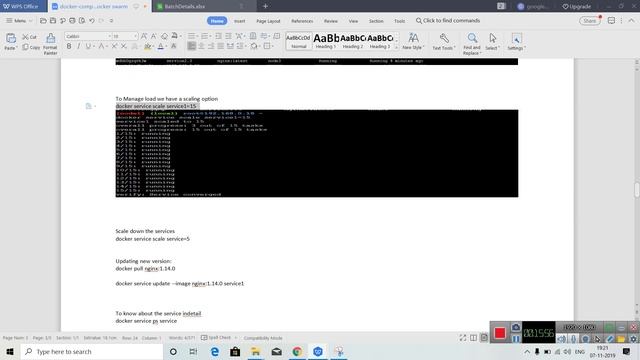Expand the quick access toolbar customization arrow
The image size is (640, 360).
pos(111,20)
